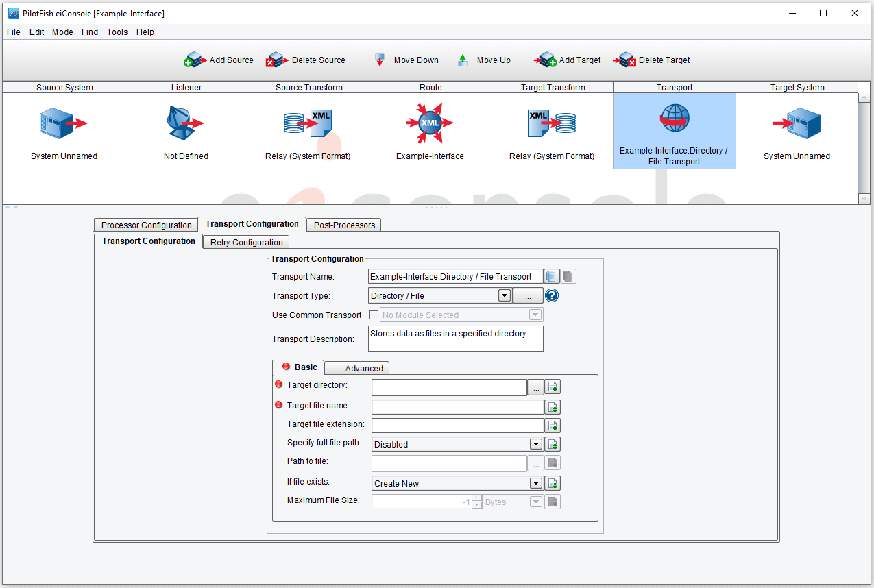This screenshot has width=874, height=588.
Task: Open If file exists dropdown
Action: (x=536, y=483)
